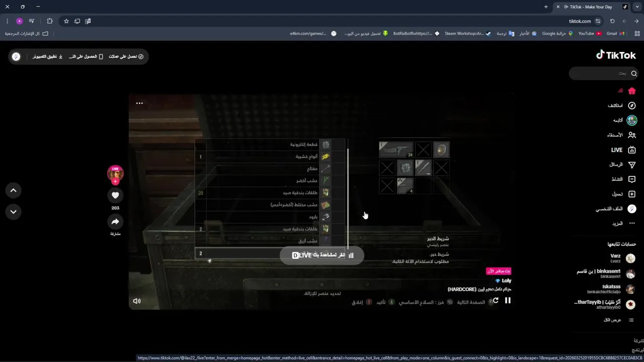This screenshot has height=362, width=644.
Task: Open the browser media control icon
Action: [32, 21]
